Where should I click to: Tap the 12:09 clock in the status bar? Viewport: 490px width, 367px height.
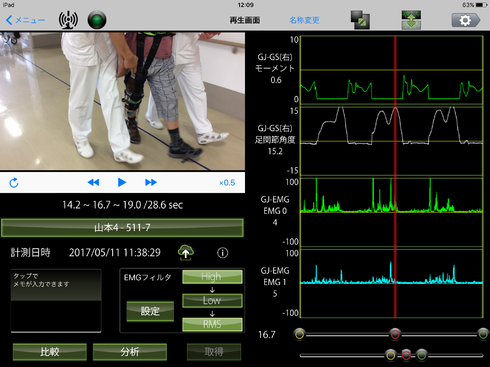pos(246,5)
